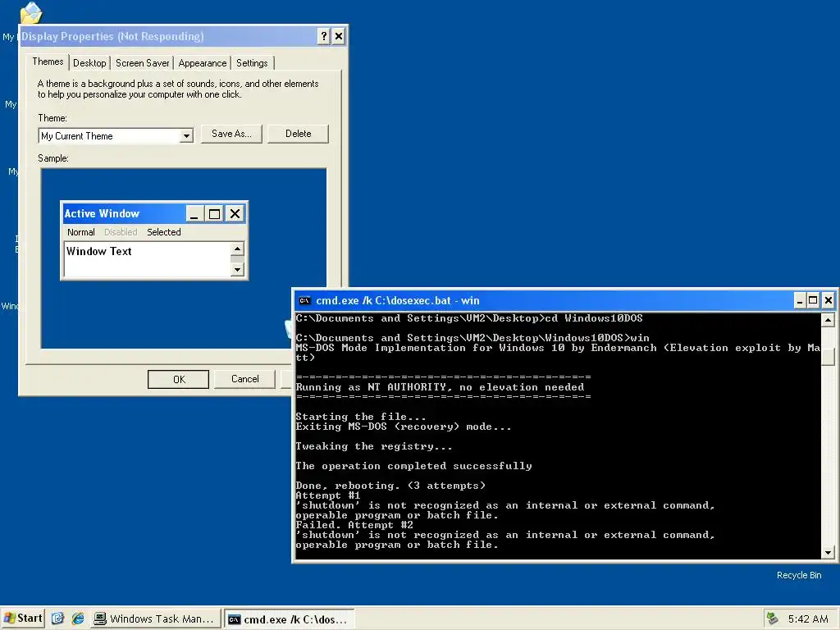
Task: Switch to the Desktop tab
Action: click(89, 63)
